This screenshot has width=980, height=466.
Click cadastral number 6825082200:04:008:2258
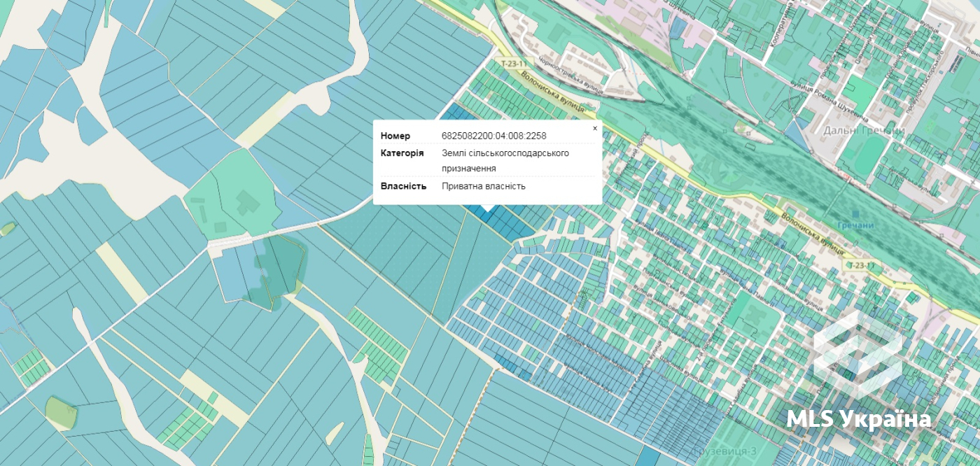(x=493, y=136)
